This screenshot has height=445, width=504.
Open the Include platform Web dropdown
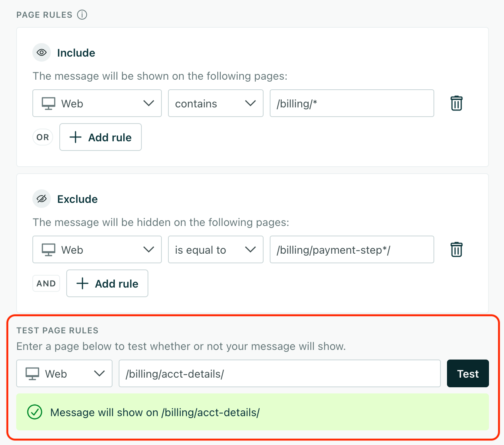[x=97, y=103]
